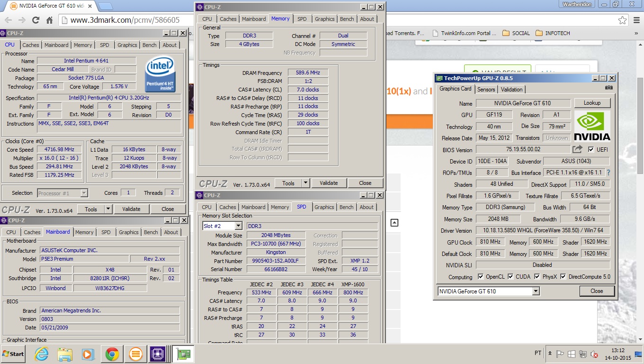This screenshot has width=644, height=364.
Task: Open the SOCIAL bookmarks folder
Action: 516,33
